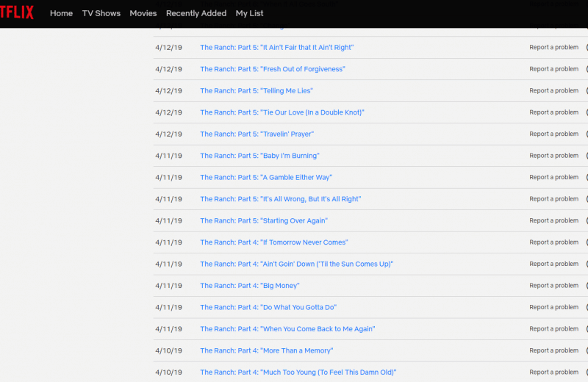Image resolution: width=588 pixels, height=382 pixels.
Task: Report a problem for "When You Come Back to Me Again"
Action: click(x=554, y=329)
